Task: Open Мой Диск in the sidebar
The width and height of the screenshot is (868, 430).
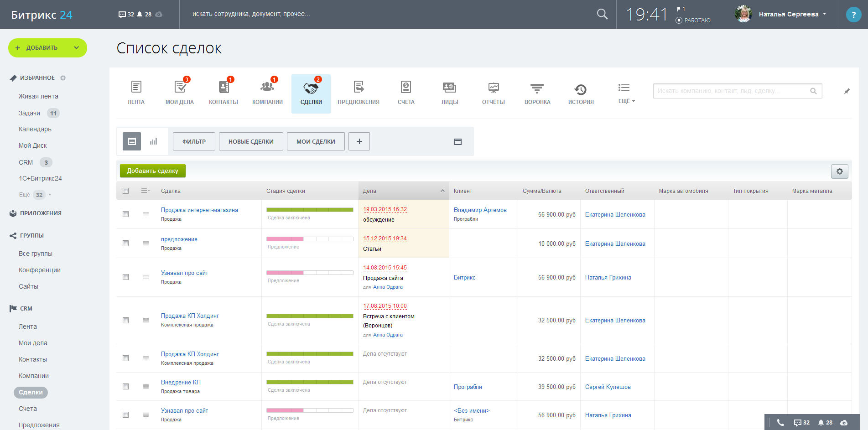Action: coord(33,145)
